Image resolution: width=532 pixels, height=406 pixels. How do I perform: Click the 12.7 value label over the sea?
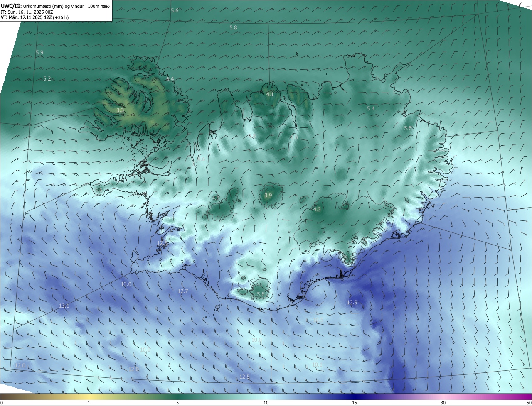(x=183, y=291)
